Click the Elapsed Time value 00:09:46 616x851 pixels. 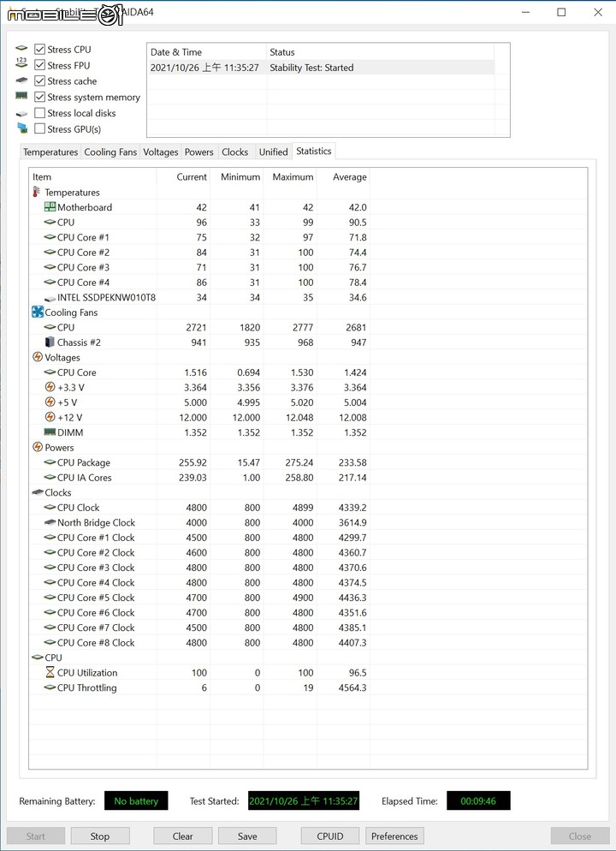click(478, 800)
